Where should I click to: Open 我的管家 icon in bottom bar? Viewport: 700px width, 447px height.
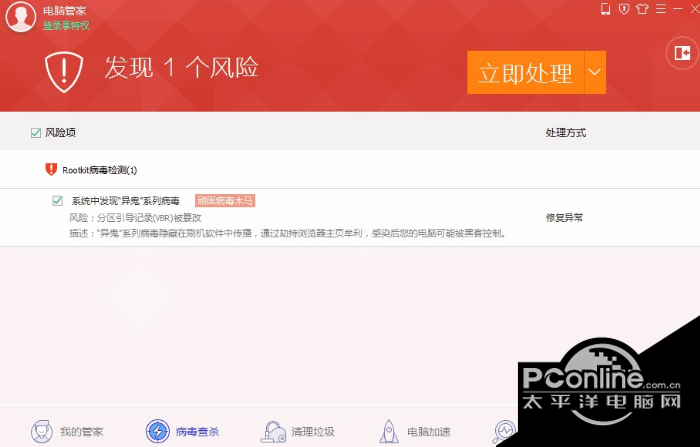tap(42, 431)
